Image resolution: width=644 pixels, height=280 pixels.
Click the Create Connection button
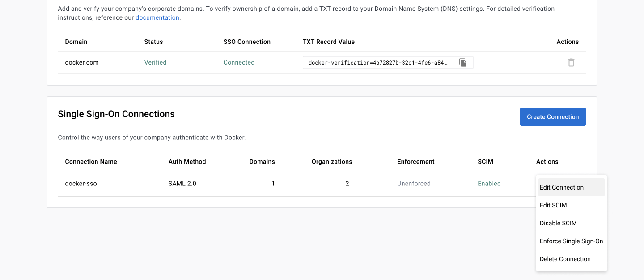pos(553,117)
